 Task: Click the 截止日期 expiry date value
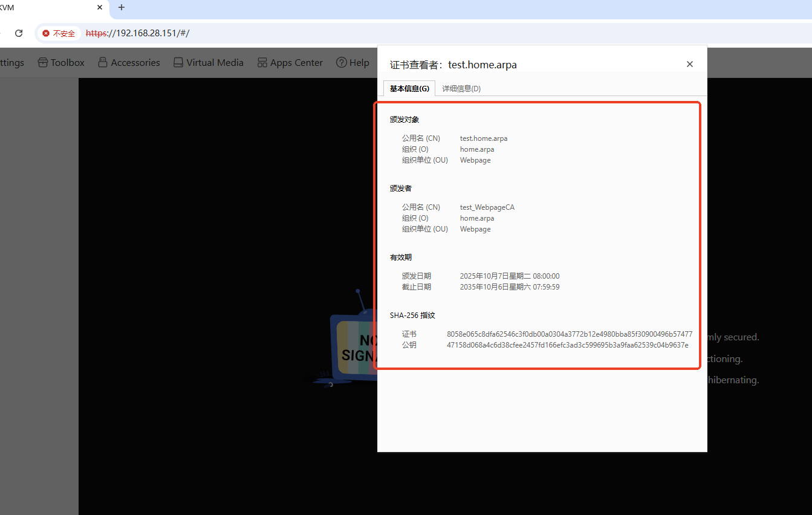point(509,287)
